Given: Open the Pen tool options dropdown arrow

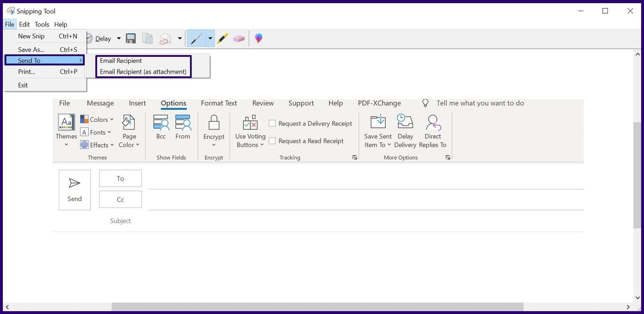Looking at the screenshot, I should pos(210,38).
